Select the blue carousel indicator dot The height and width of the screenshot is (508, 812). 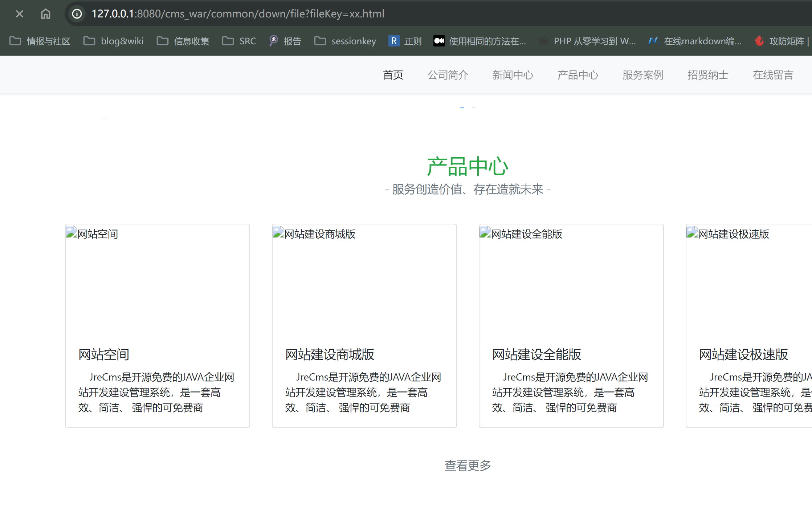(462, 107)
